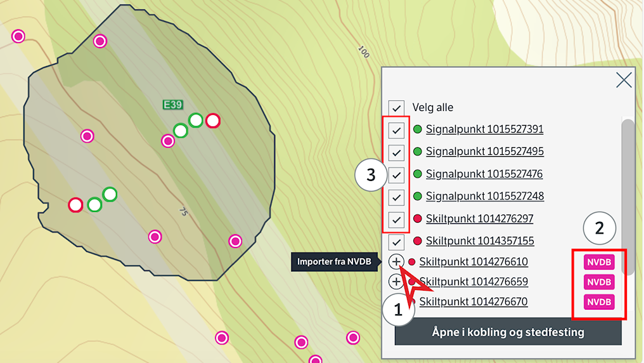Open Skiltpunkt 1014276670 link
644x363 pixels.
coord(473,301)
